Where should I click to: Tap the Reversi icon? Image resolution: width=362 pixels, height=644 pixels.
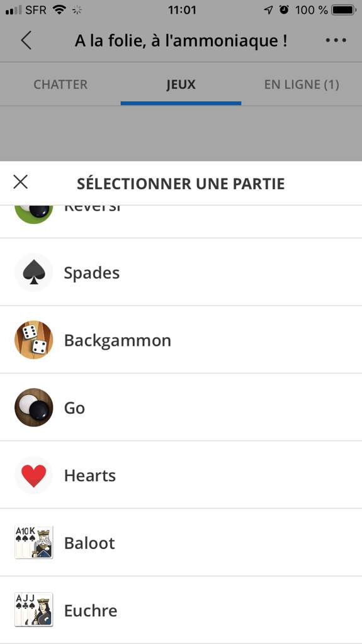pos(34,214)
